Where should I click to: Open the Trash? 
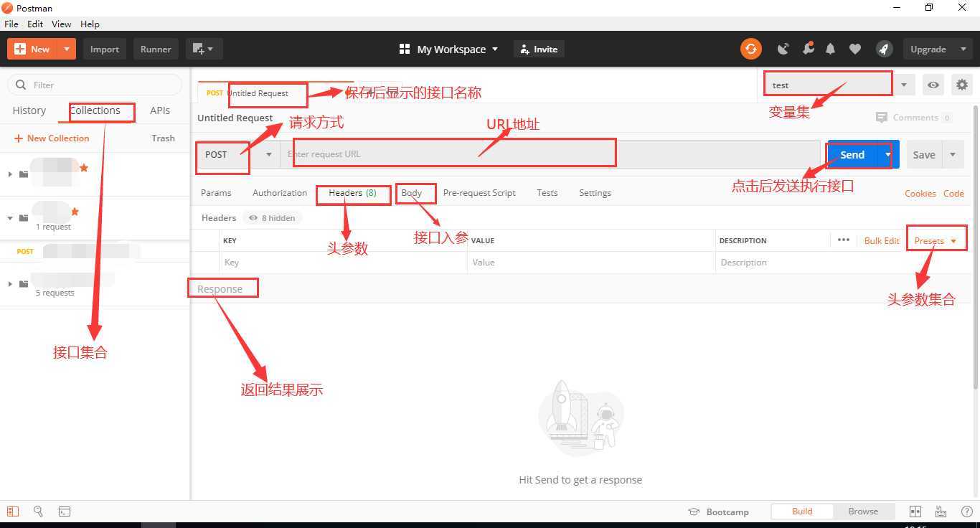(163, 138)
